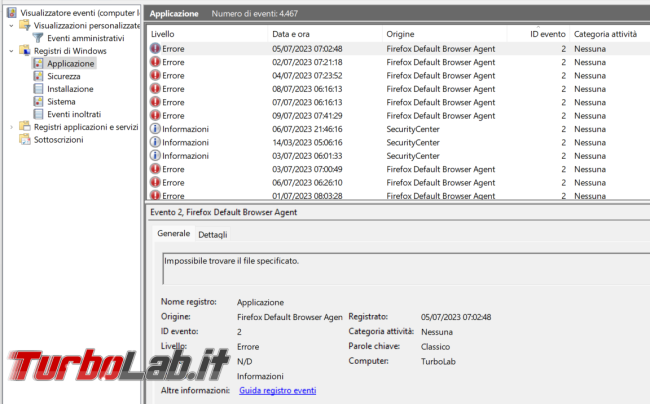The width and height of the screenshot is (650, 404).
Task: Click the Applicazione pane header title
Action: tap(174, 13)
